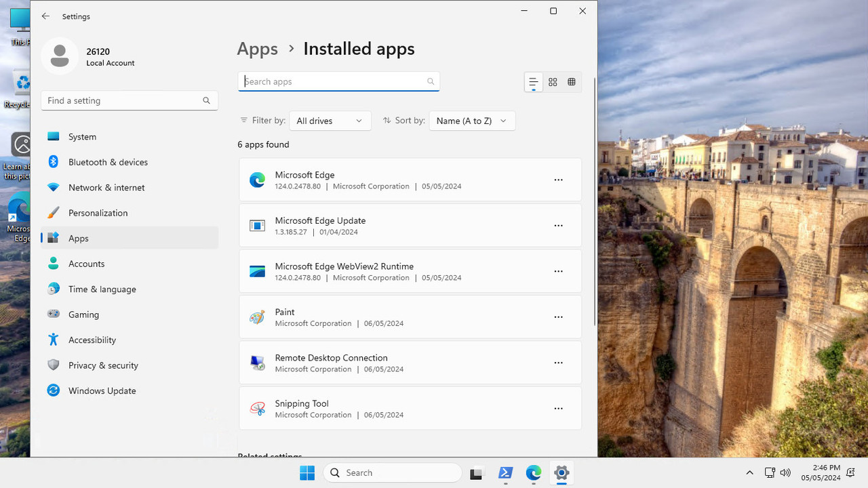Open more options for Microsoft Edge Update
The image size is (868, 488).
(558, 226)
